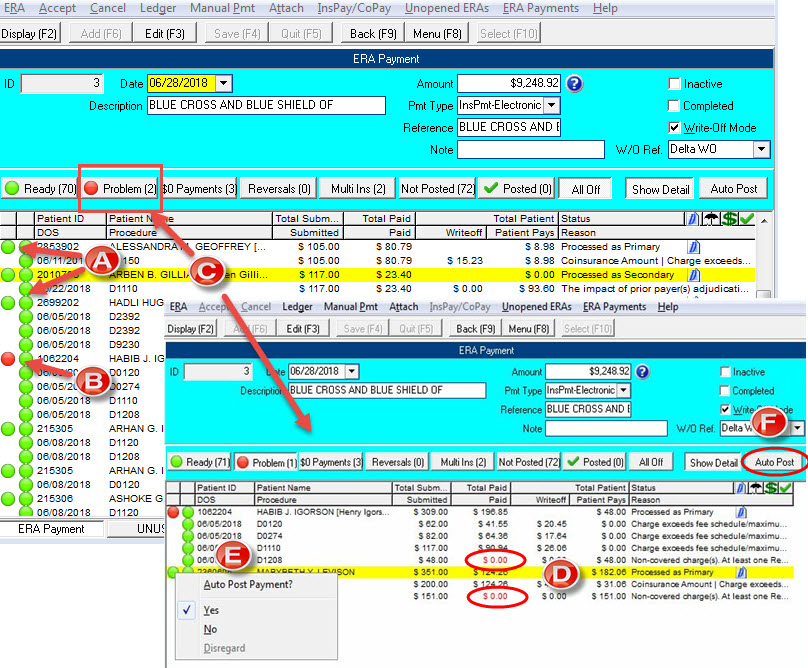Click the Reference field in back window
Viewport: 808px width, 668px height.
pos(509,127)
